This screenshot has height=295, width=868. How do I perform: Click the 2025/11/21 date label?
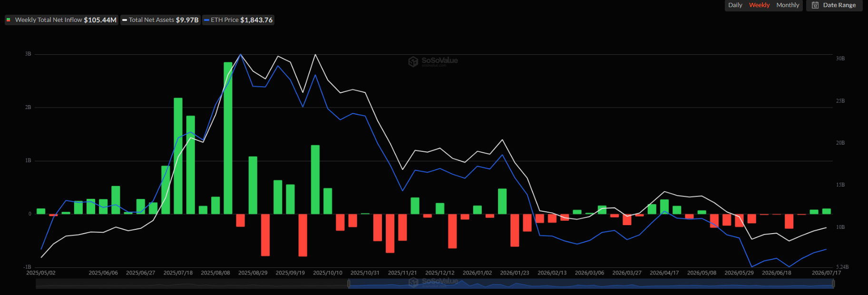coord(402,273)
